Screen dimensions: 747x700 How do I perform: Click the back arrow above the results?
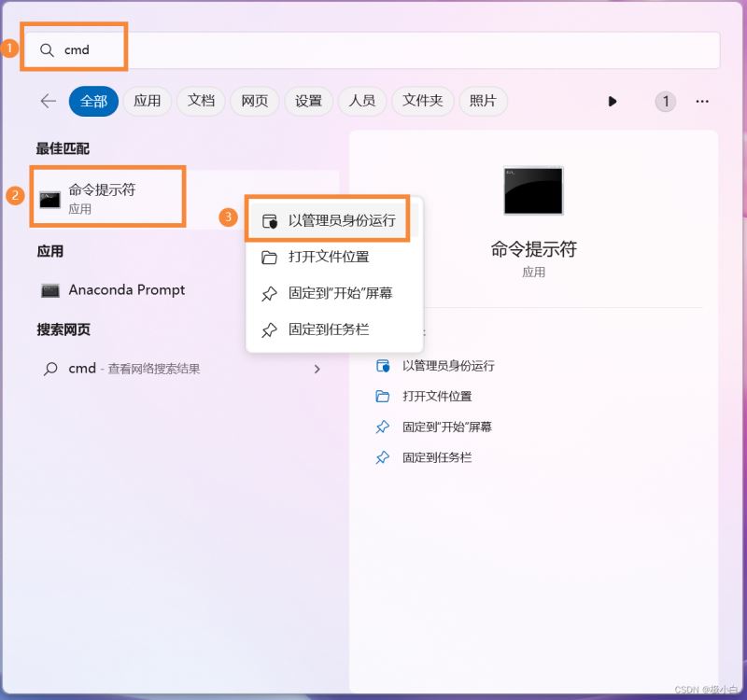[48, 101]
